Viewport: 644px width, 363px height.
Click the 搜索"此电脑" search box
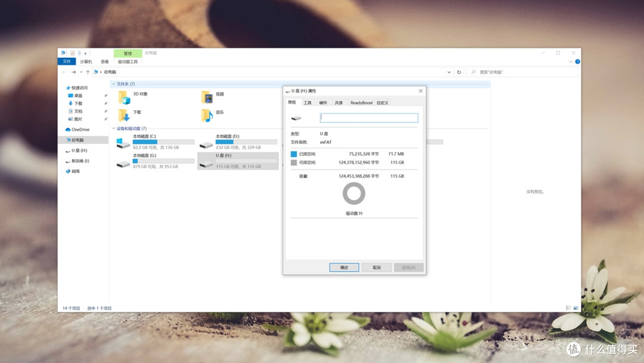coord(522,72)
